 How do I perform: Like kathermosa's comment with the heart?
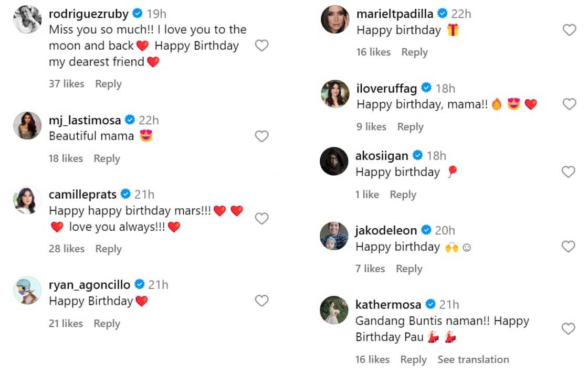569,329
